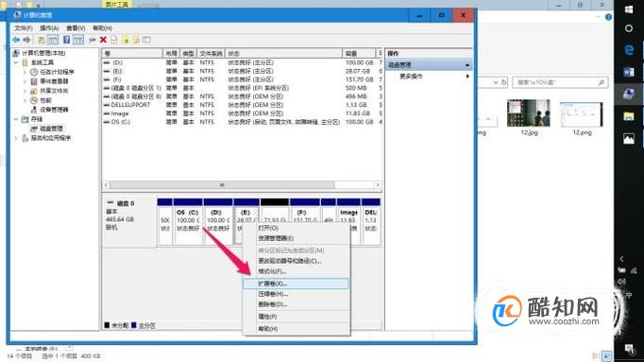Click the volume list horizontal scrollbar

(242, 185)
